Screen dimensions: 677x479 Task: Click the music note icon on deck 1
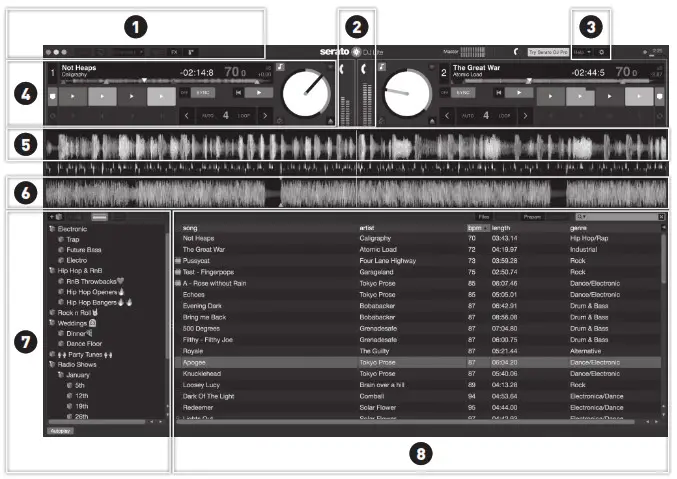tap(281, 67)
